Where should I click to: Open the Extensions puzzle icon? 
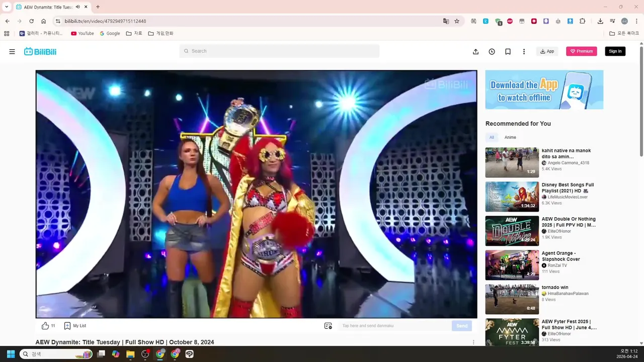pyautogui.click(x=583, y=21)
